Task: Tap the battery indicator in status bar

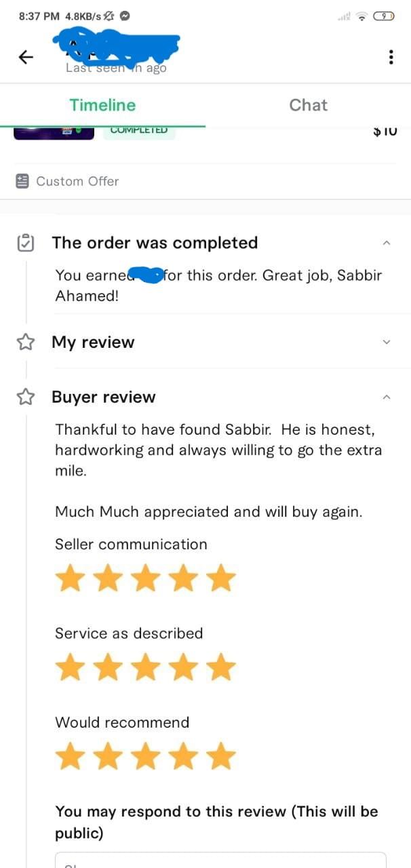Action: pos(384,16)
